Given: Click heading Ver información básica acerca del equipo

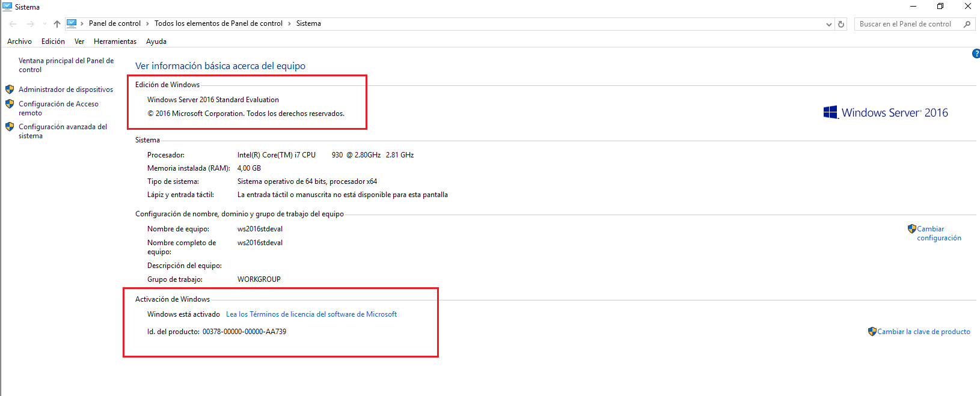Looking at the screenshot, I should point(220,66).
